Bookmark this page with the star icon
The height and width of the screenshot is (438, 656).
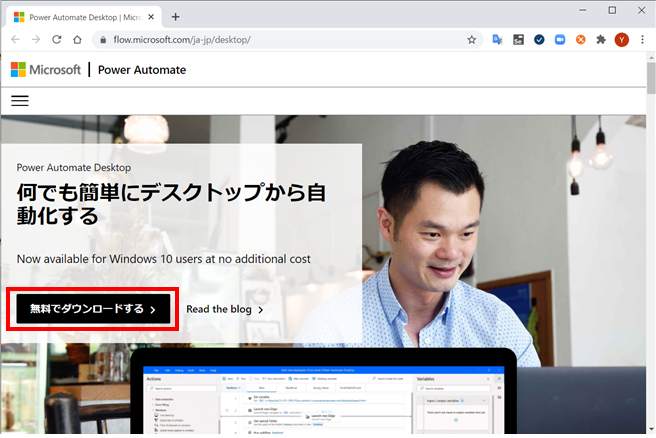(x=472, y=40)
